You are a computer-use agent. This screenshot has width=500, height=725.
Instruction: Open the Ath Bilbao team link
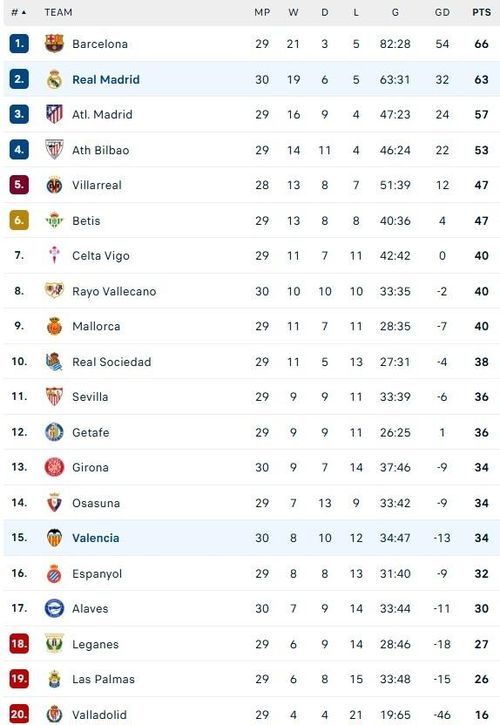(100, 150)
